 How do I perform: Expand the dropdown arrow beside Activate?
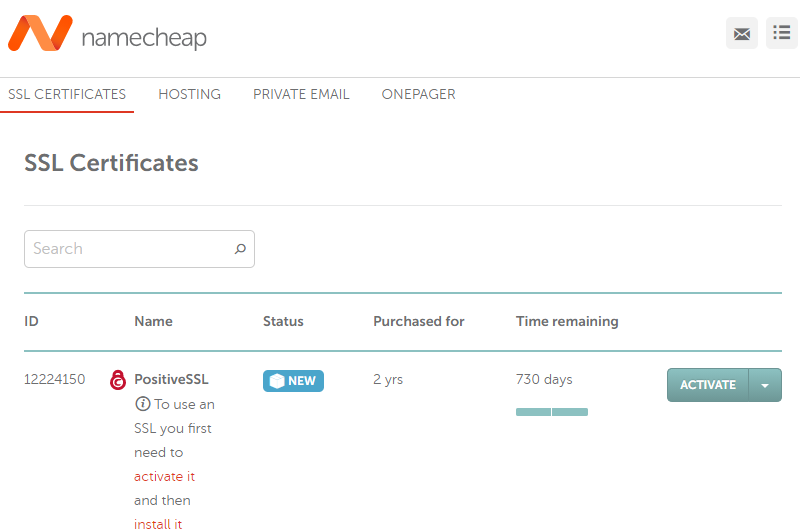coord(765,385)
